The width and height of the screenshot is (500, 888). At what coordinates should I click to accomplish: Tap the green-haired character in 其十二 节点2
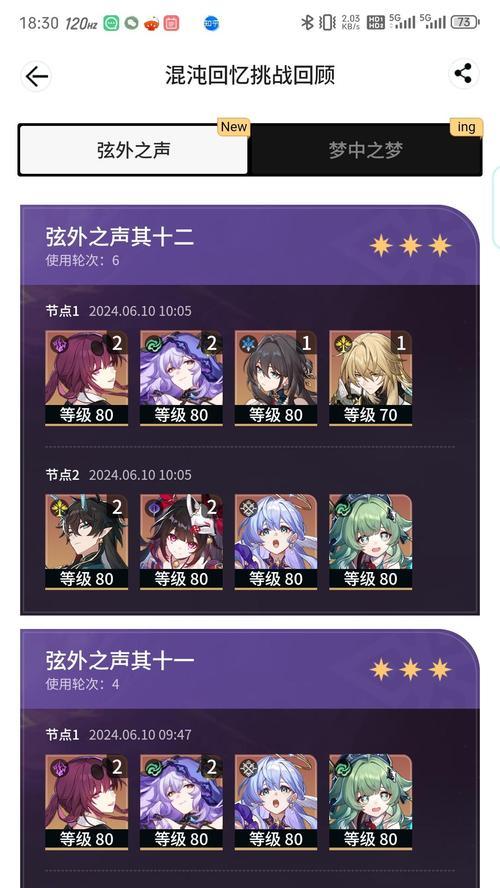point(370,541)
